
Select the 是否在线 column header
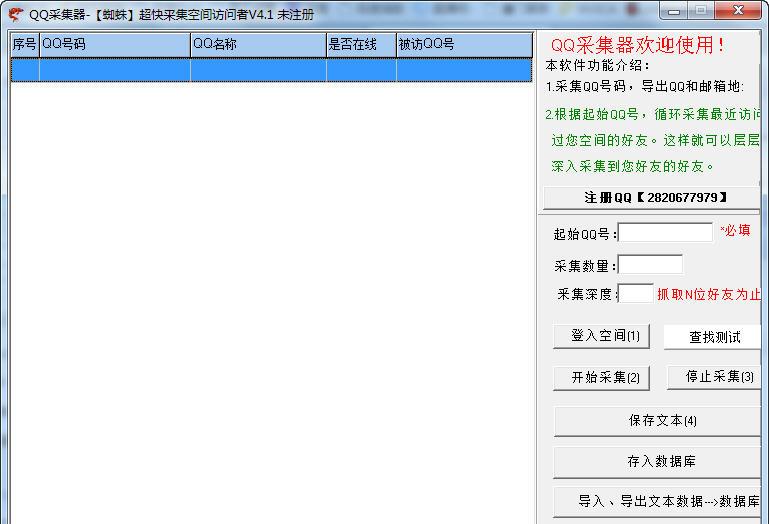[x=360, y=45]
